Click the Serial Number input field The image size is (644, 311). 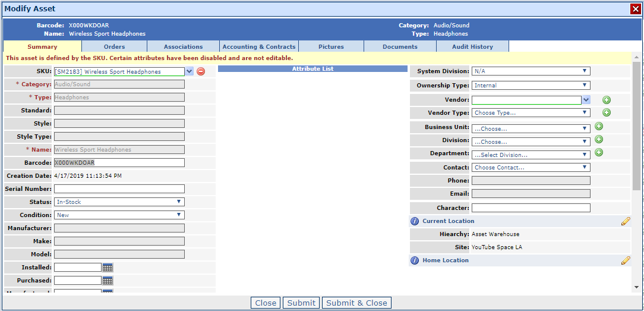pyautogui.click(x=119, y=189)
